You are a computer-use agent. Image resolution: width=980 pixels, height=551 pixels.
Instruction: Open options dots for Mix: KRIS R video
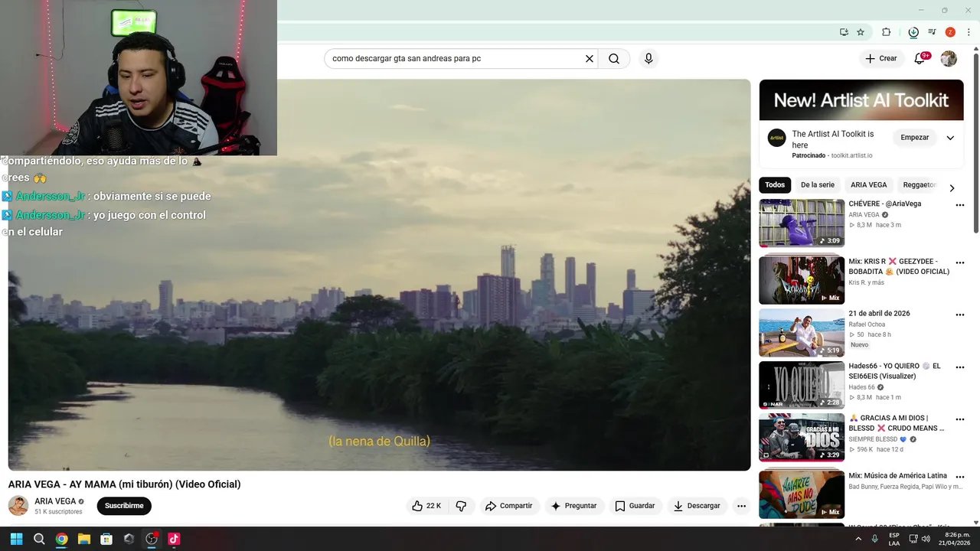960,262
